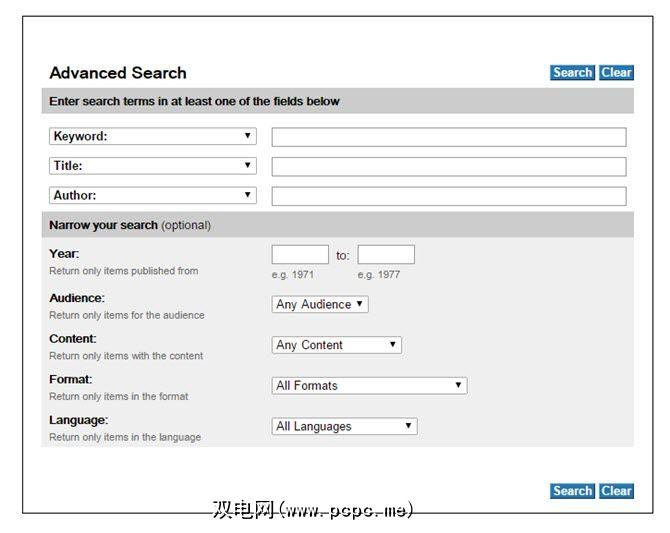Image resolution: width=670 pixels, height=533 pixels.
Task: Expand the All Languages dropdown
Action: tap(344, 426)
